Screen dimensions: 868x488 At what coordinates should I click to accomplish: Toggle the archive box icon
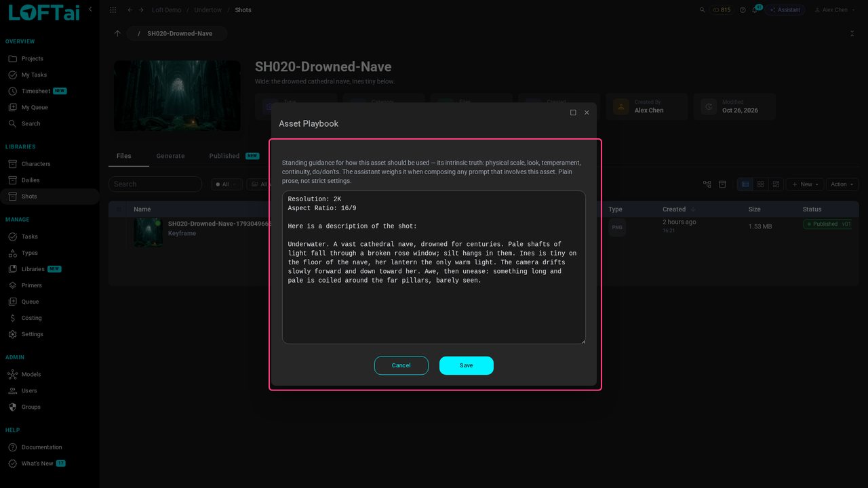(722, 184)
